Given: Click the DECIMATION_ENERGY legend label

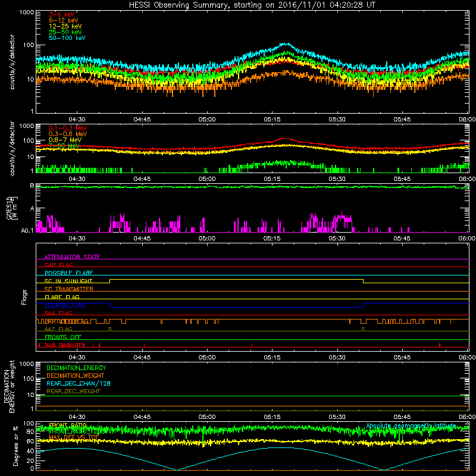Looking at the screenshot, I should (76, 368).
